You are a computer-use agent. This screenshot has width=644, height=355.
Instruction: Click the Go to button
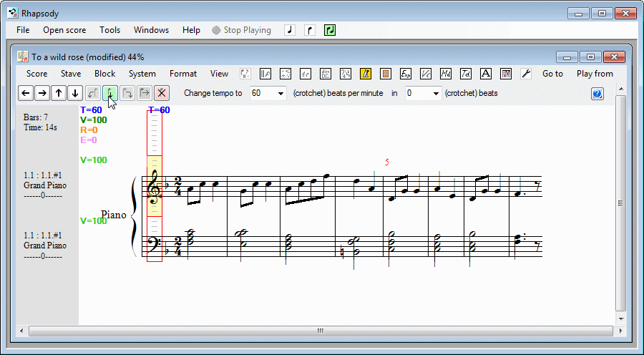point(552,74)
